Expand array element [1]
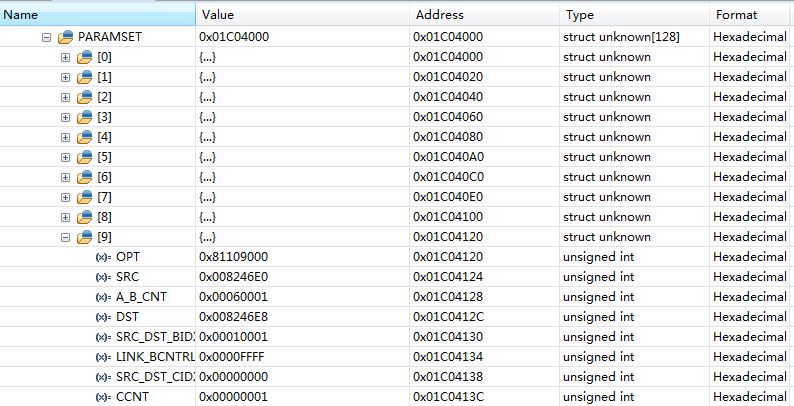Image resolution: width=794 pixels, height=406 pixels. point(66,77)
